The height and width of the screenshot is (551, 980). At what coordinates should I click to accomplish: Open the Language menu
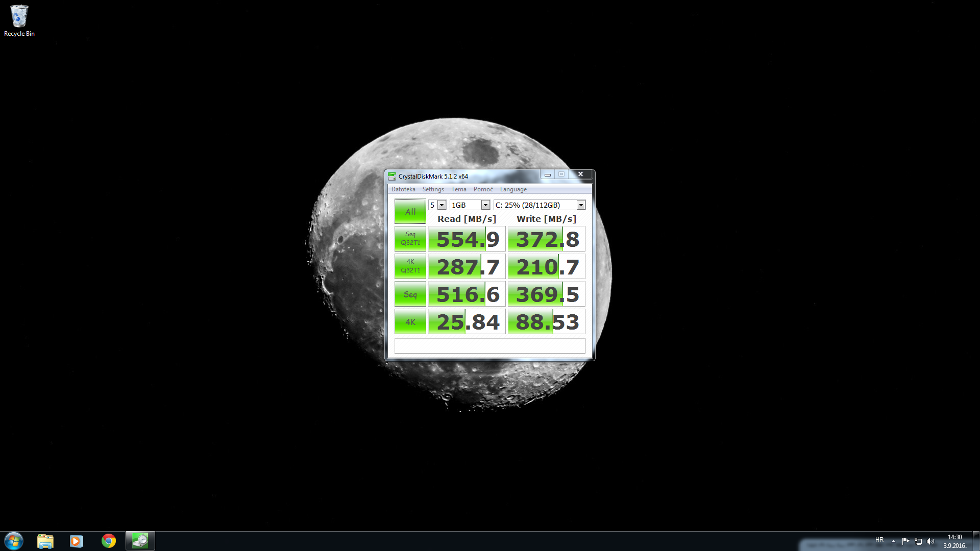(513, 189)
